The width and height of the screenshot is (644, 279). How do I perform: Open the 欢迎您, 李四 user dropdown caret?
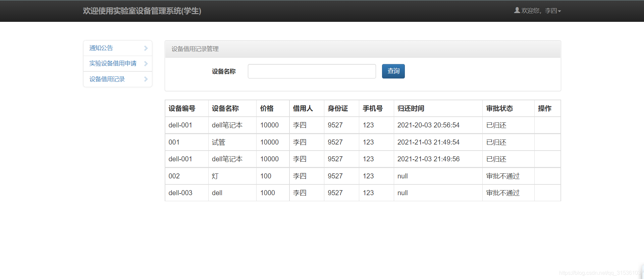point(559,11)
